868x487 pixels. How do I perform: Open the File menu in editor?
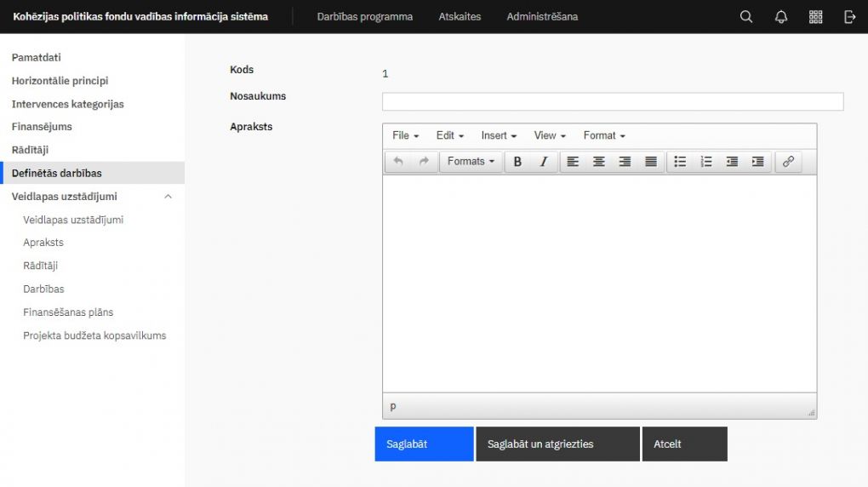pos(405,135)
